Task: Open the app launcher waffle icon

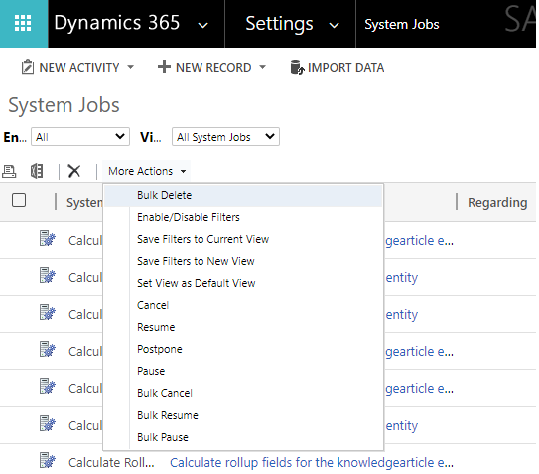Action: (23, 23)
